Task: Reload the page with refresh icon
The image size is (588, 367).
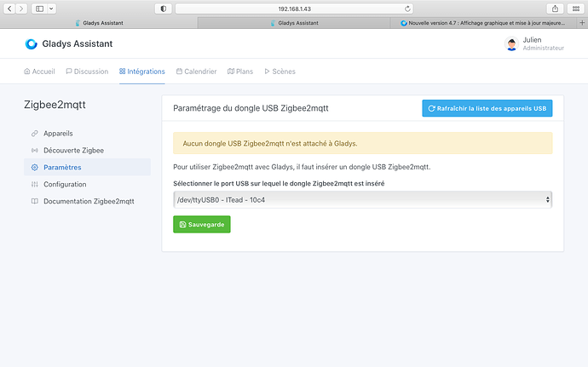Action: point(407,9)
